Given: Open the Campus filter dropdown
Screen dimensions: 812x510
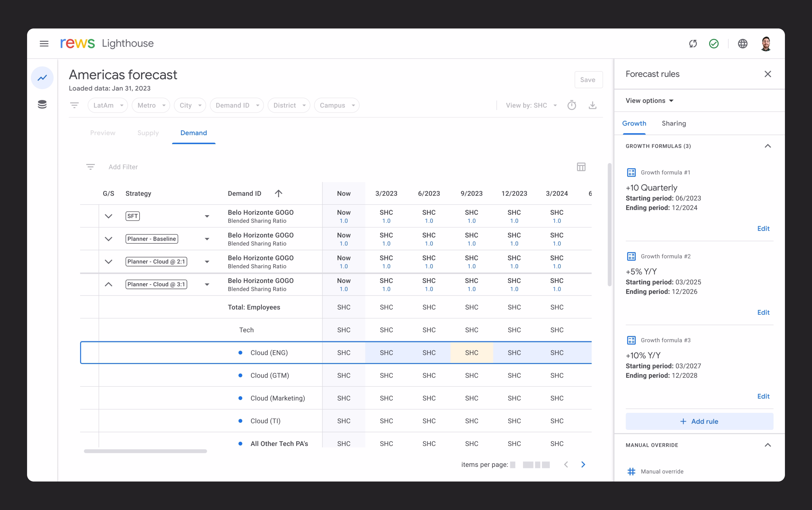Looking at the screenshot, I should (336, 105).
